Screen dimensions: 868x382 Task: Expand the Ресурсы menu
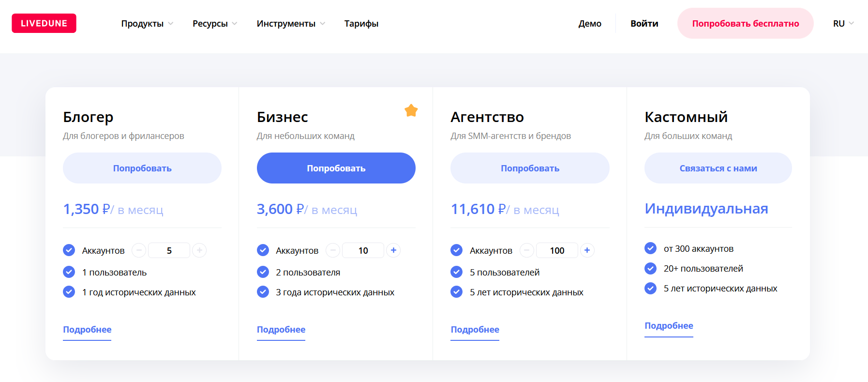215,24
